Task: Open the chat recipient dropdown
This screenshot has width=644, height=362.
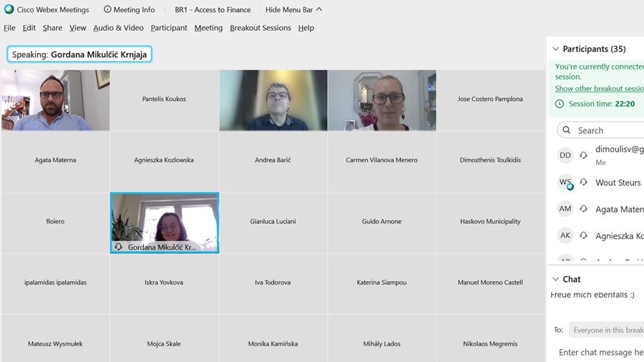Action: click(x=607, y=330)
